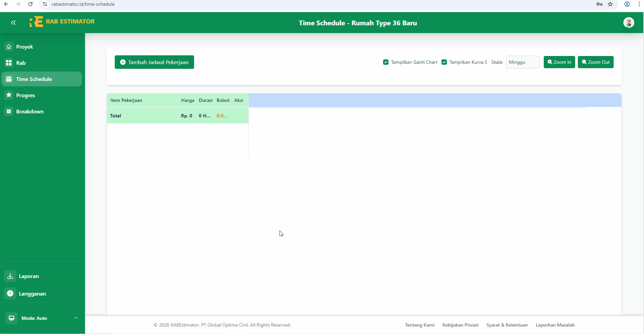Open Laporkan Masalah in the footer
The width and height of the screenshot is (644, 334).
[555, 325]
